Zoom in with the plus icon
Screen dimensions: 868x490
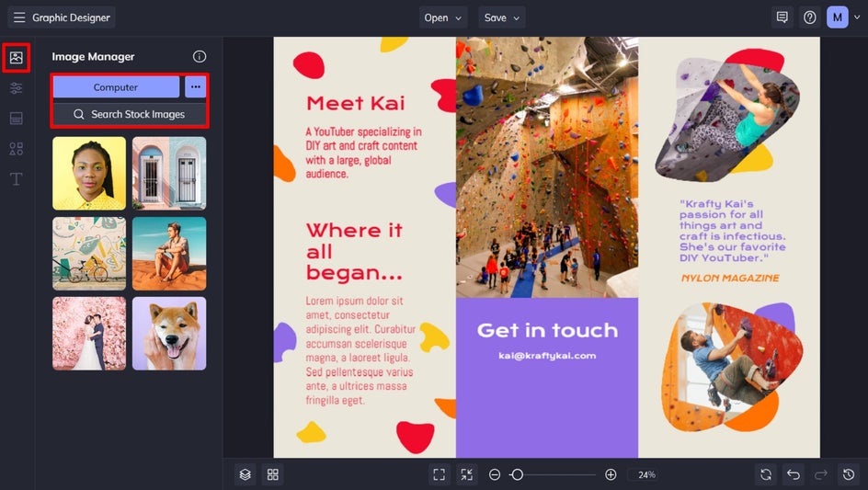(x=611, y=474)
